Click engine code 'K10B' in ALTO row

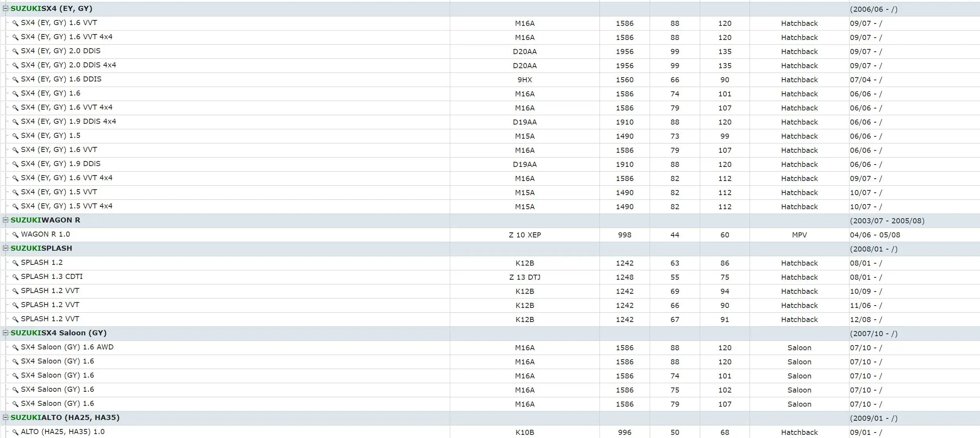coord(525,433)
